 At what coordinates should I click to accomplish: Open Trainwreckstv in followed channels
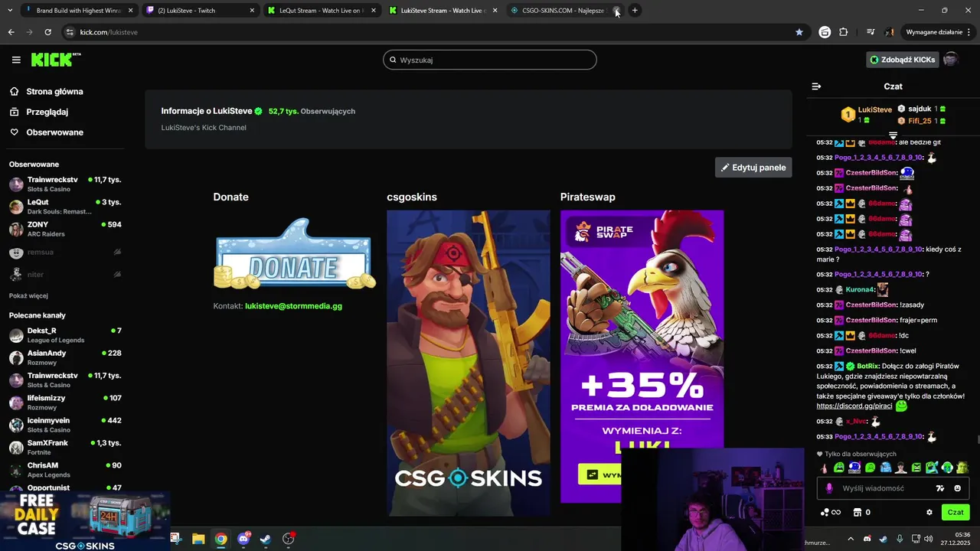pos(65,184)
